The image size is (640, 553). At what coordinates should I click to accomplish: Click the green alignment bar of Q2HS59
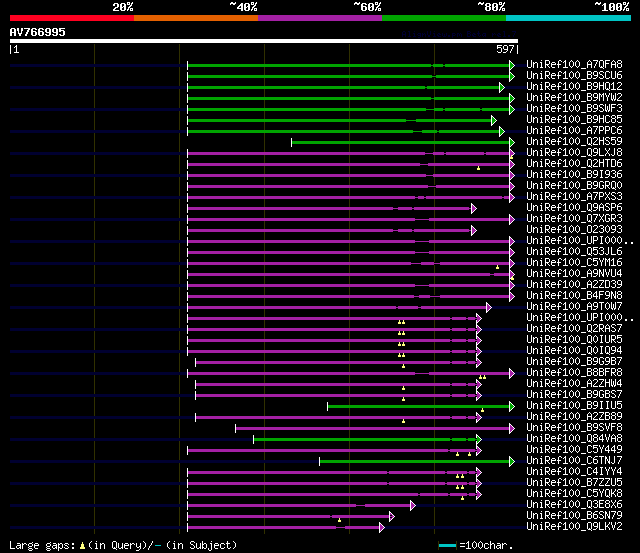401,142
